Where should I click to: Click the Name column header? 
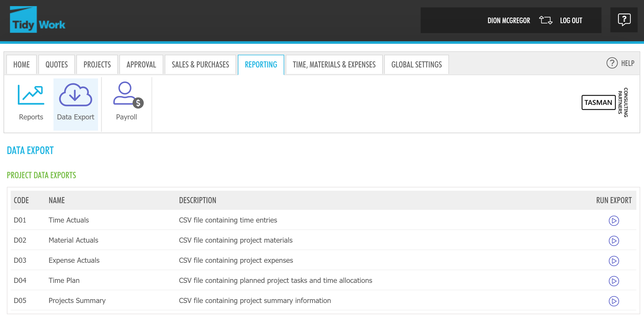click(x=57, y=200)
